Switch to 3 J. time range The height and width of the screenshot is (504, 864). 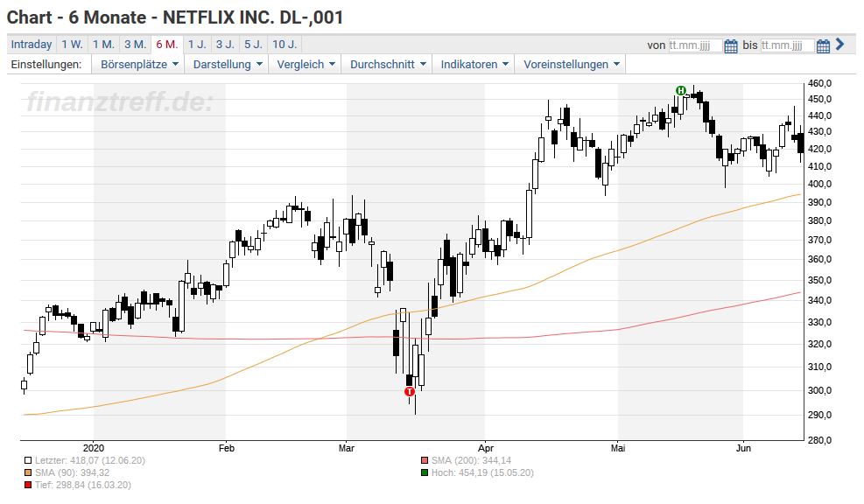[x=225, y=44]
